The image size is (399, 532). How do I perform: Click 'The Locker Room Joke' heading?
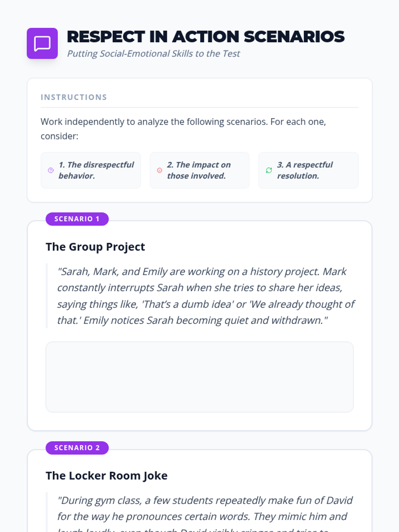(x=106, y=476)
